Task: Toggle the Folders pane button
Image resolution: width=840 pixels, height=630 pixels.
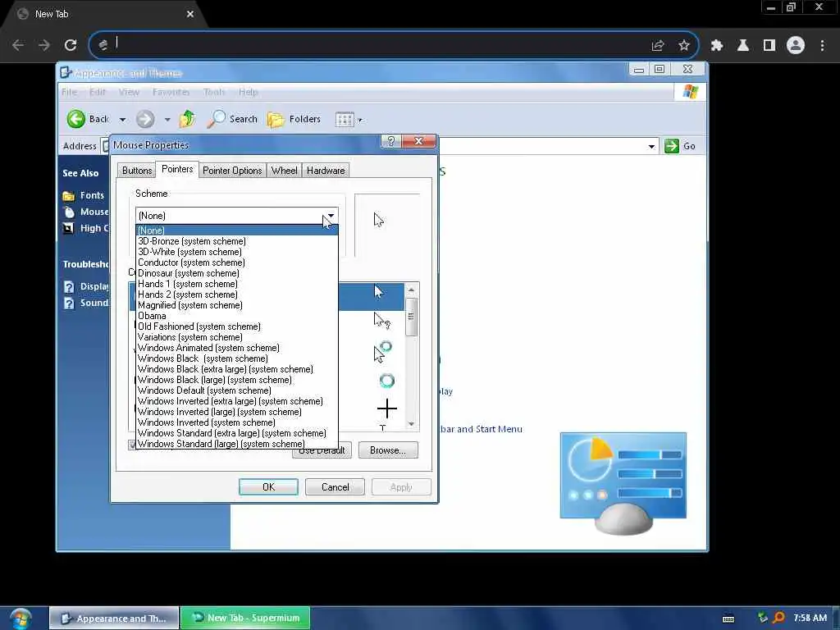Action: point(294,119)
